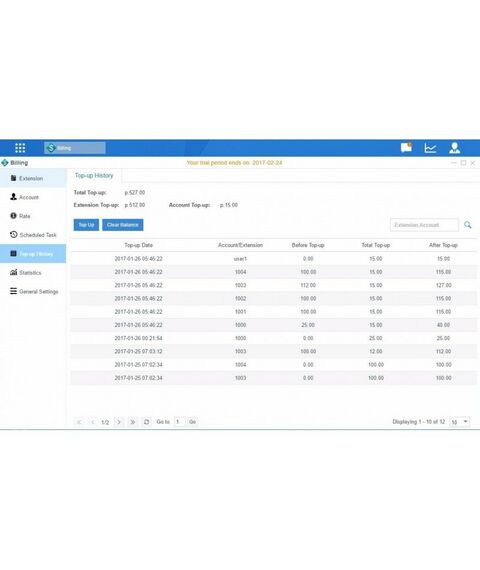Go to the first page
Viewport: 480px width, 570px height.
click(79, 422)
